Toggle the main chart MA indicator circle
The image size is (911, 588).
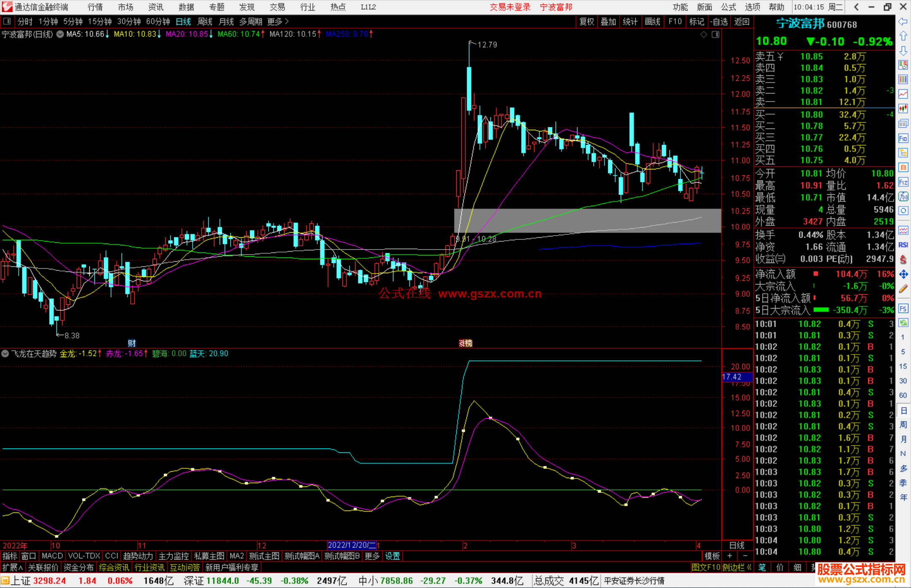60,34
